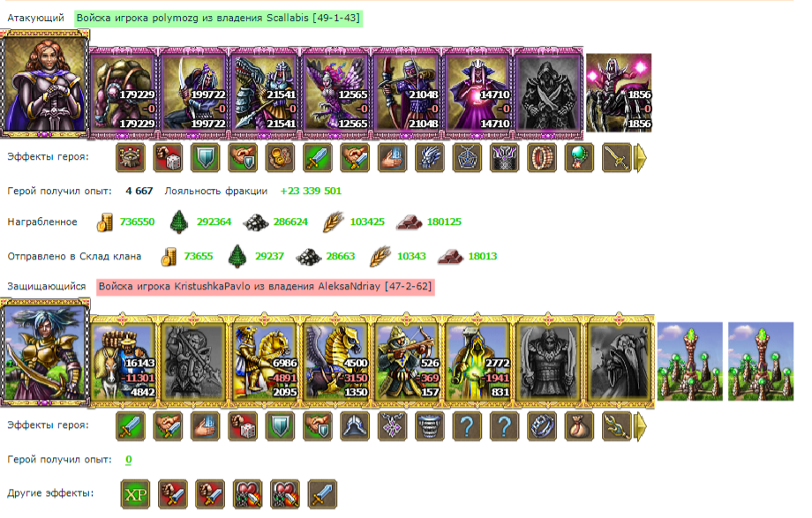Click the attacker hero portrait
812x518 pixels.
pyautogui.click(x=44, y=85)
